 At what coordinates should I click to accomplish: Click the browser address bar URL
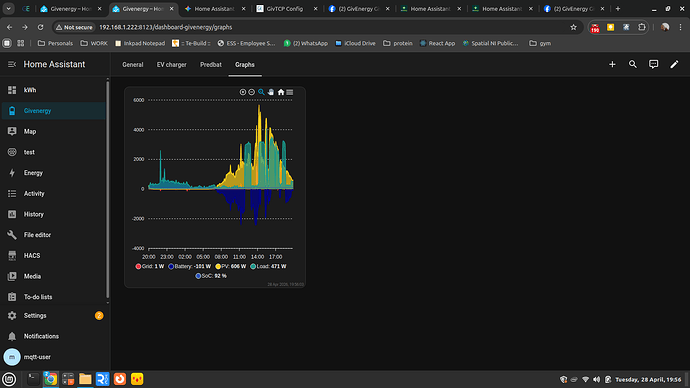click(165, 27)
